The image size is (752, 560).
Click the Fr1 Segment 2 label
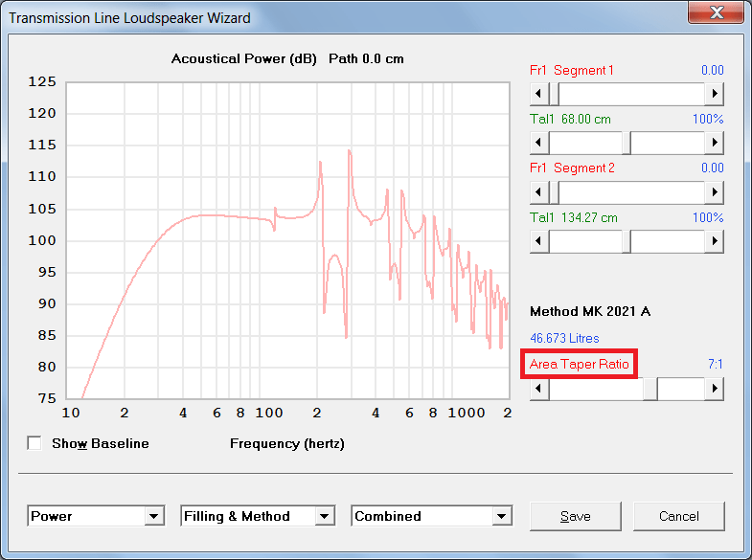tap(572, 168)
